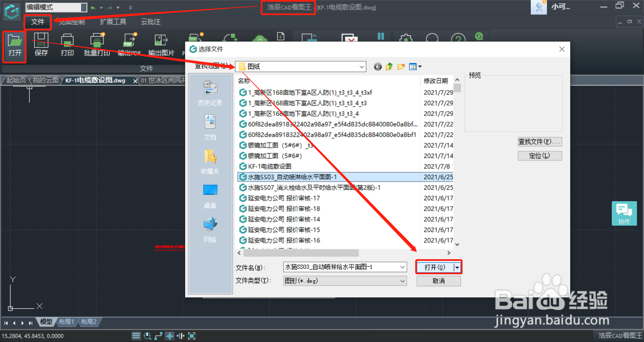Switch to the 模型 layout tab
Screen dimensions: 644x342
click(46, 322)
